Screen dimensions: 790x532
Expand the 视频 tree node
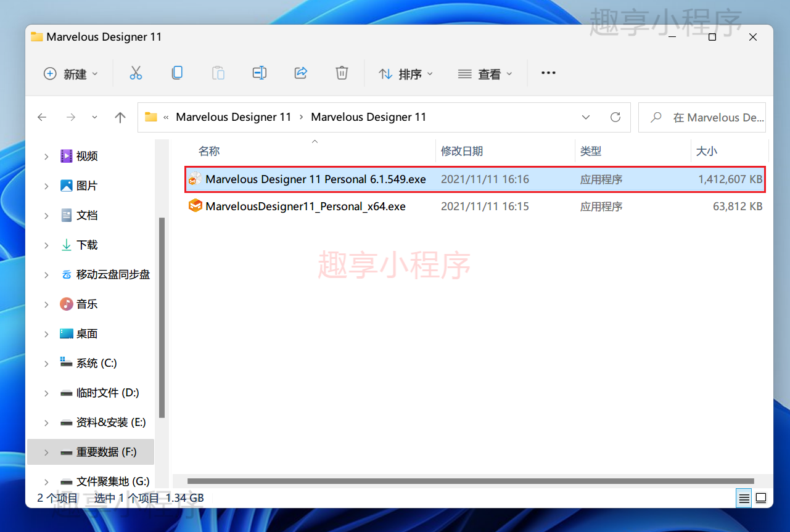(x=46, y=157)
